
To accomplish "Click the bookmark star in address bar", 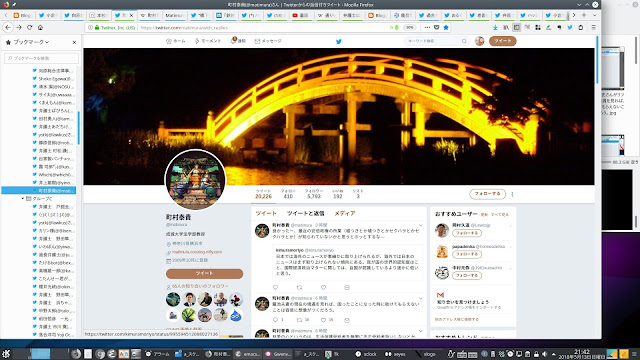I will [446, 27].
